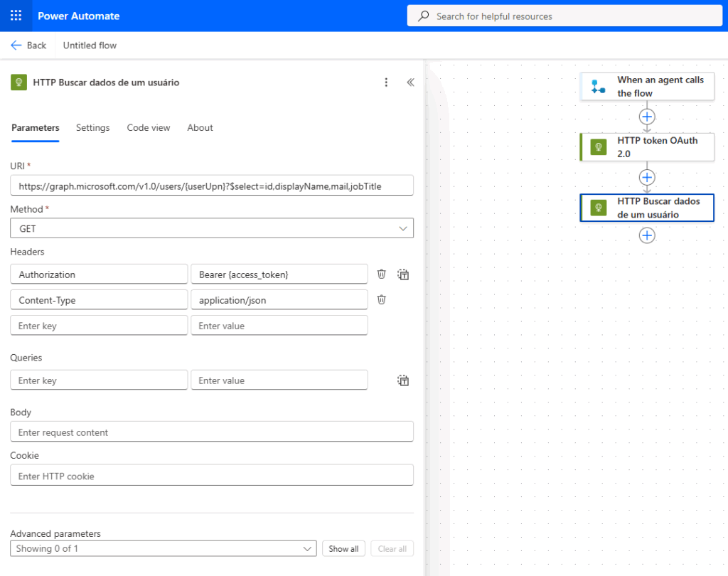This screenshot has width=728, height=576.
Task: Insert a step below the trigger using the plus icon
Action: coord(647,116)
